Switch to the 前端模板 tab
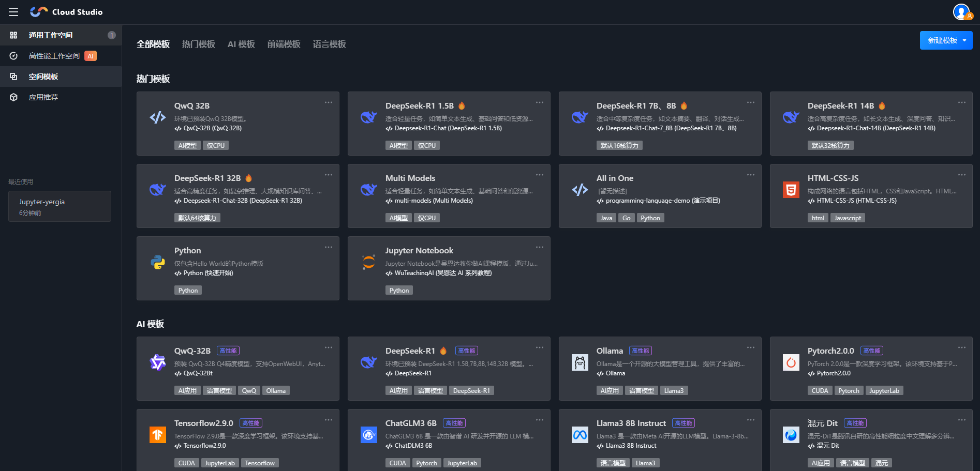The width and height of the screenshot is (980, 471). (x=284, y=44)
